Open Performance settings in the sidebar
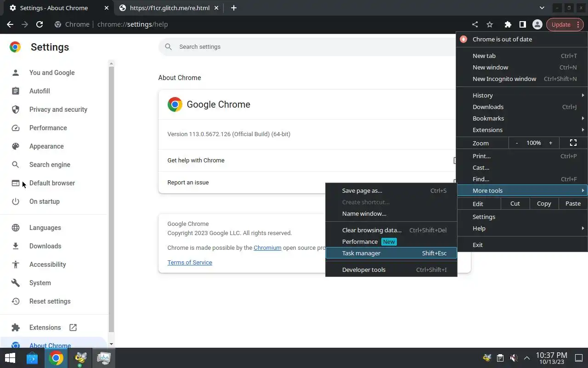 tap(48, 128)
